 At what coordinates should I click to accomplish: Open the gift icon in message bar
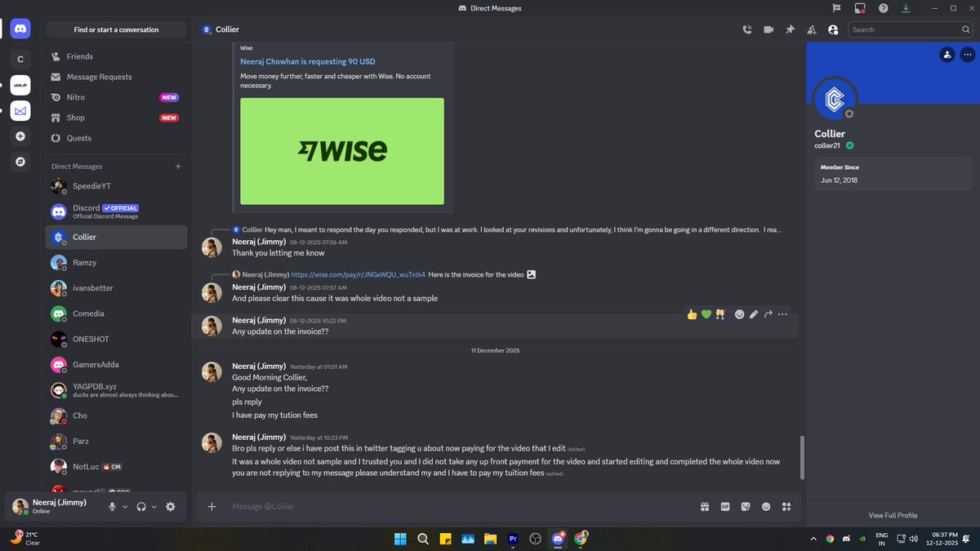[x=705, y=507]
